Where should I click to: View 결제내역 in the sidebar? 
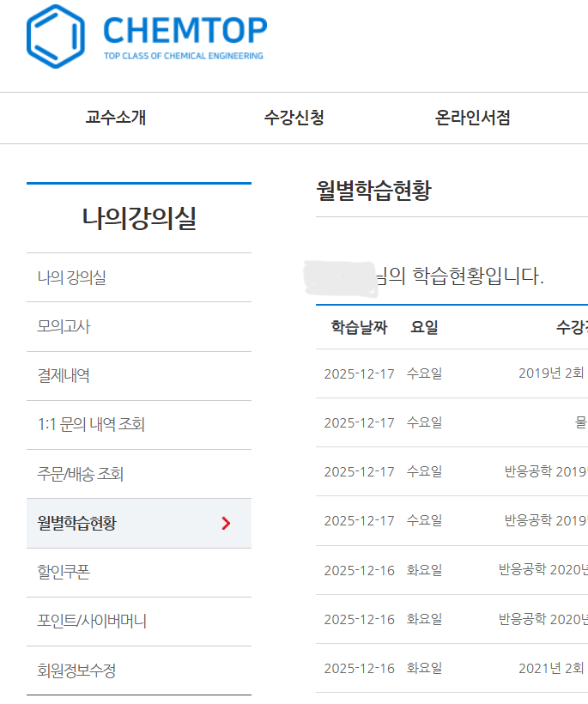64,375
